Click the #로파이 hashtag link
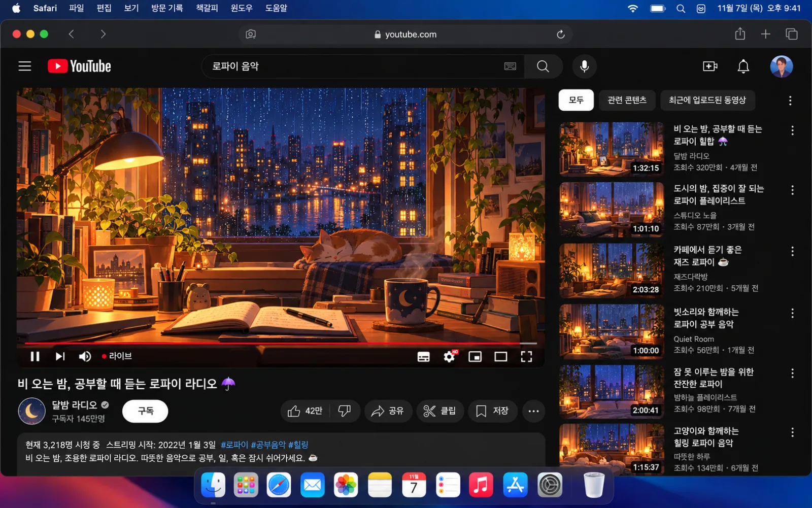 [x=234, y=445]
